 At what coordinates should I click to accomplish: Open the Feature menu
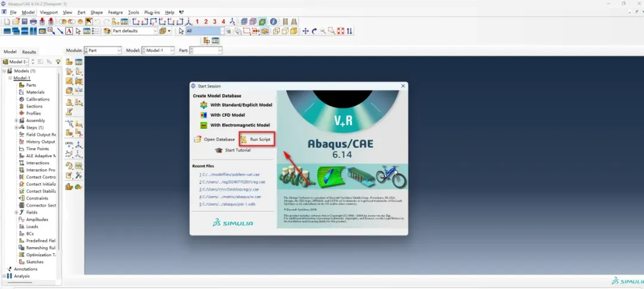click(x=116, y=13)
